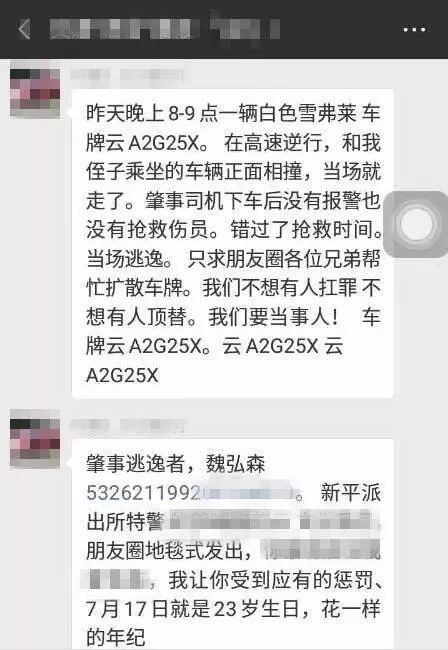
Task: Select the message bubble starting with 肇事逃逸者
Action: [232, 544]
